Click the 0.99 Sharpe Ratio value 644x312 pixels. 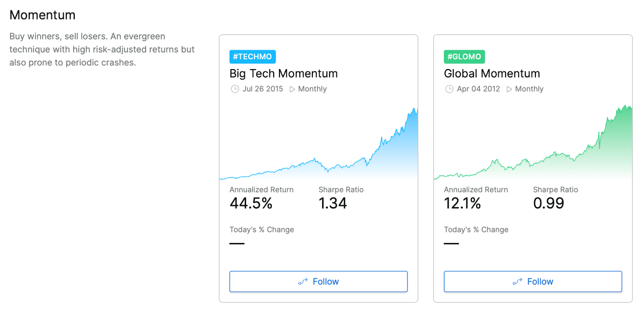click(548, 203)
